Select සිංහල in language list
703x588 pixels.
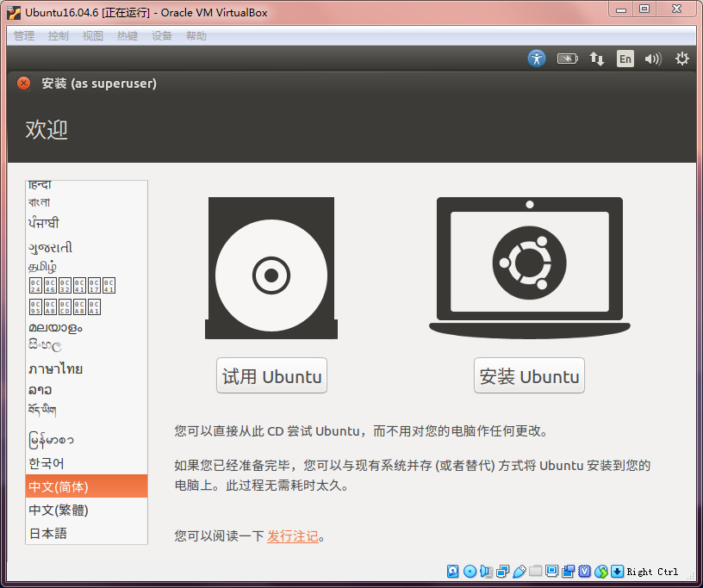click(x=86, y=345)
